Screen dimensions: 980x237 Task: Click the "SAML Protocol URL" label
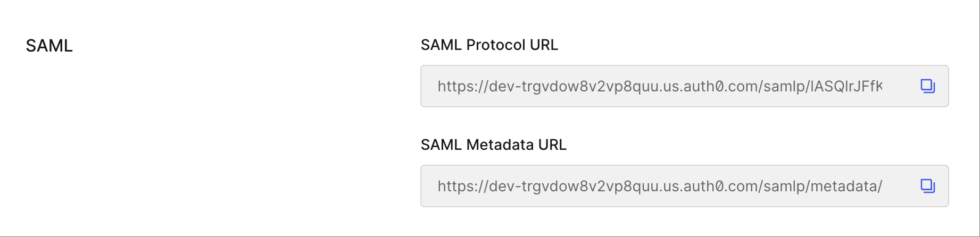tap(489, 45)
